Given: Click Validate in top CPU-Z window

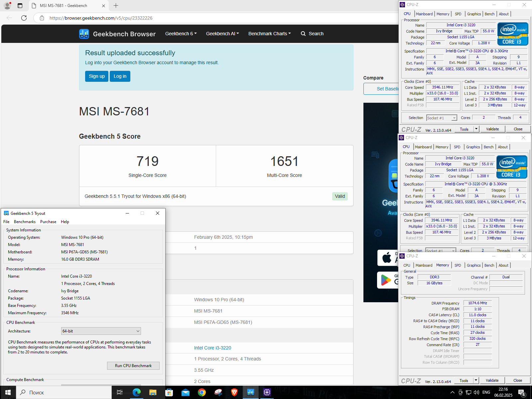Looking at the screenshot, I should click(492, 129).
